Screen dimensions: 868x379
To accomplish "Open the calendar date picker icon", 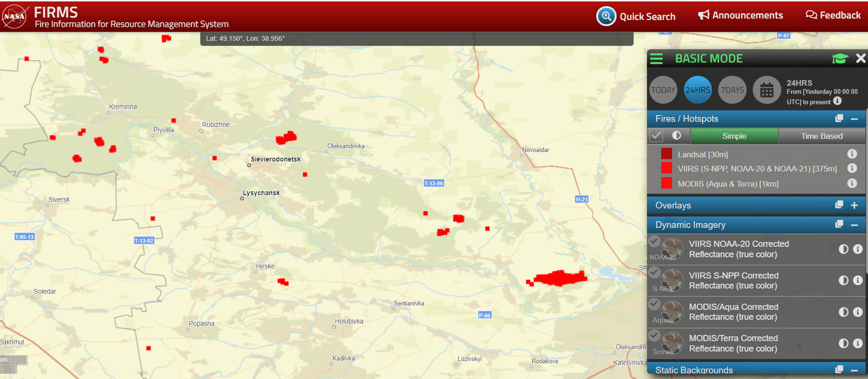I will pos(766,90).
